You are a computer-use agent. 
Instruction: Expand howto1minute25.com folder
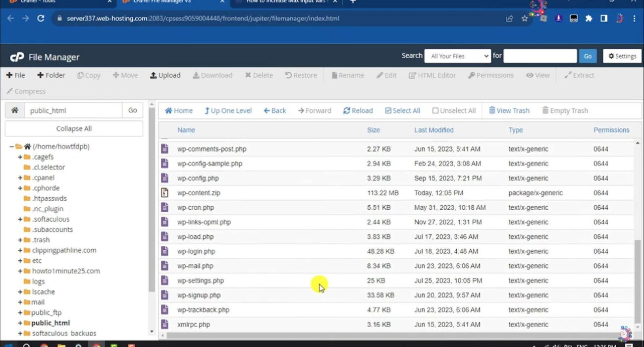click(x=20, y=271)
